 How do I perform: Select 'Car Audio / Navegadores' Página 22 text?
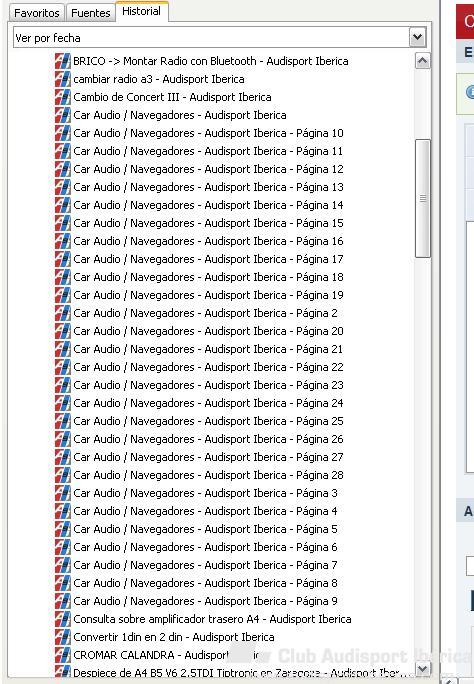tap(208, 367)
